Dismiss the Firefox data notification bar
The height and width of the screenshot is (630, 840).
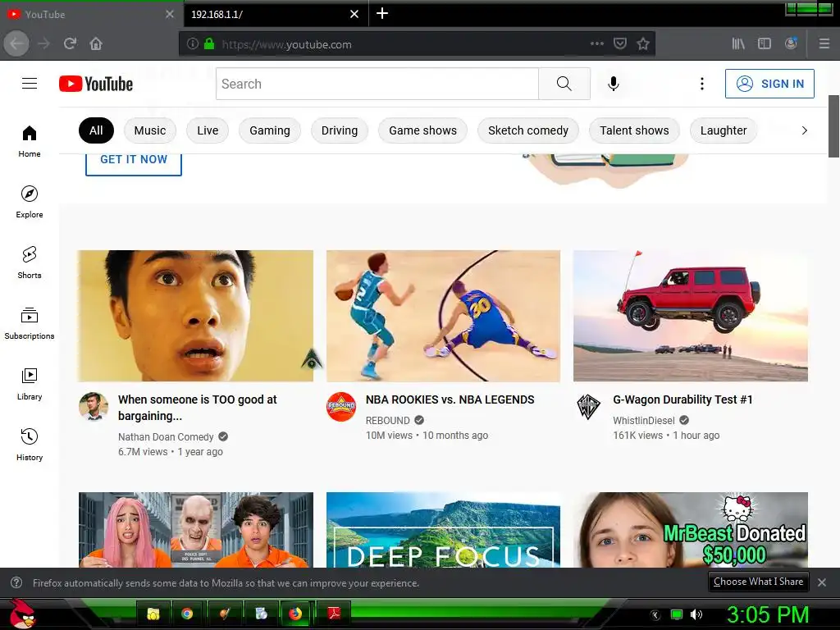click(822, 582)
